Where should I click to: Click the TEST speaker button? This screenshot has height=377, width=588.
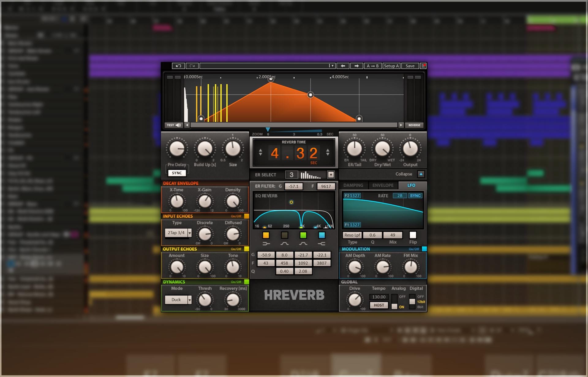(x=174, y=125)
